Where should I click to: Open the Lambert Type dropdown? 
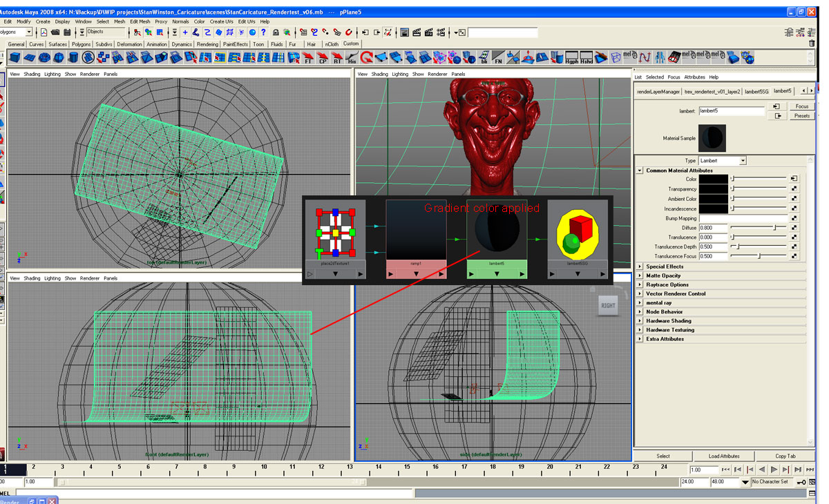tap(722, 160)
